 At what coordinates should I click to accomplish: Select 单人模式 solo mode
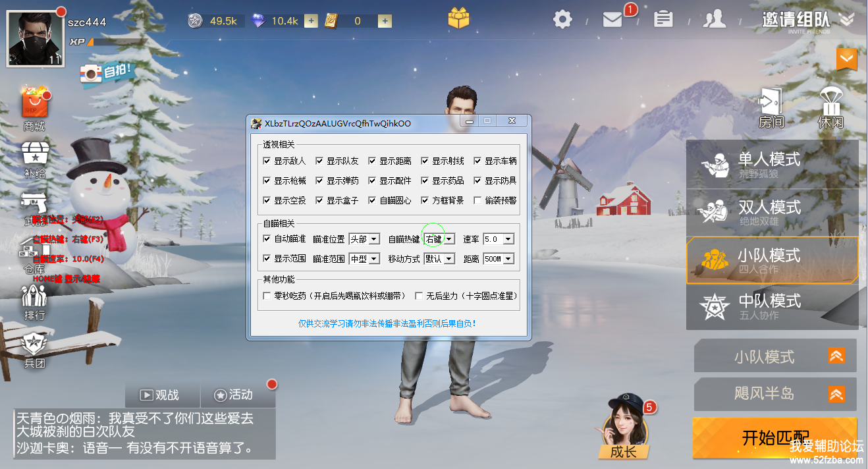pos(773,164)
